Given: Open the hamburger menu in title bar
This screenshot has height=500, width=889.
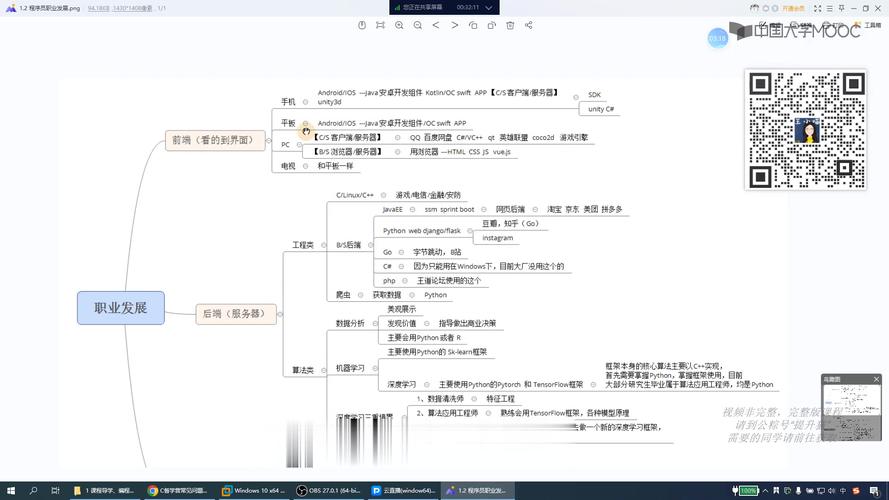Looking at the screenshot, I should click(829, 9).
